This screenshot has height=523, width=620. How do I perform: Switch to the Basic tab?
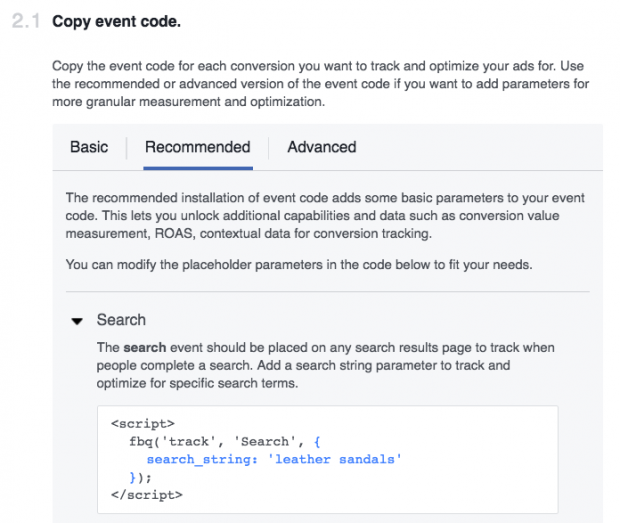[89, 147]
